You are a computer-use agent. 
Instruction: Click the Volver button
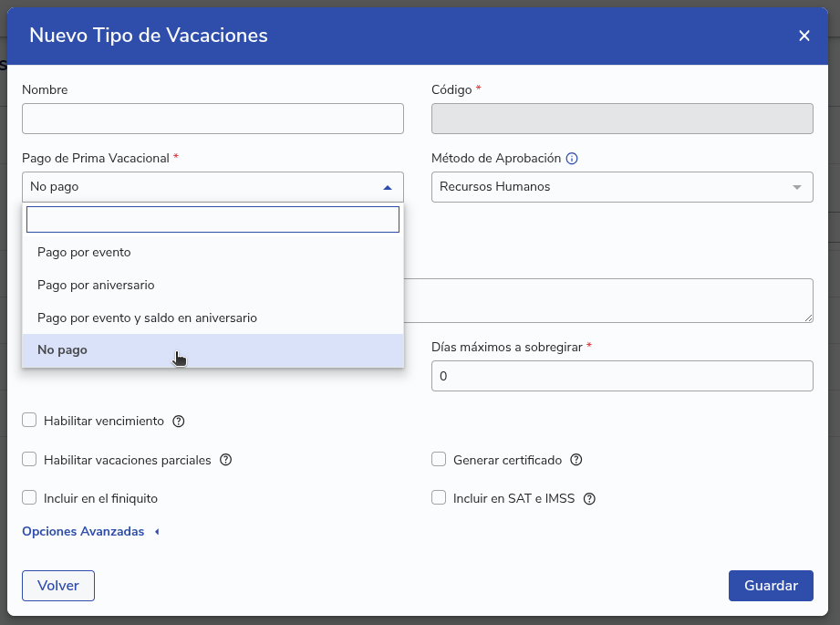coord(58,586)
